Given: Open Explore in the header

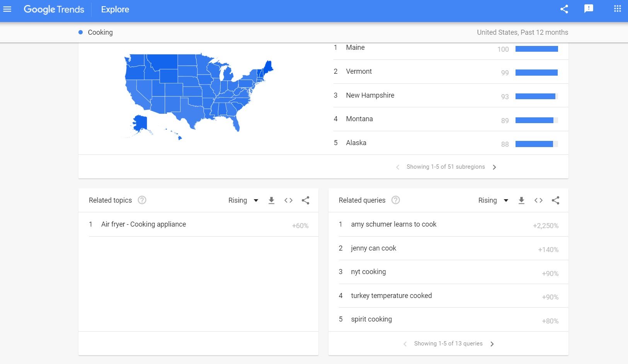Looking at the screenshot, I should pos(115,10).
